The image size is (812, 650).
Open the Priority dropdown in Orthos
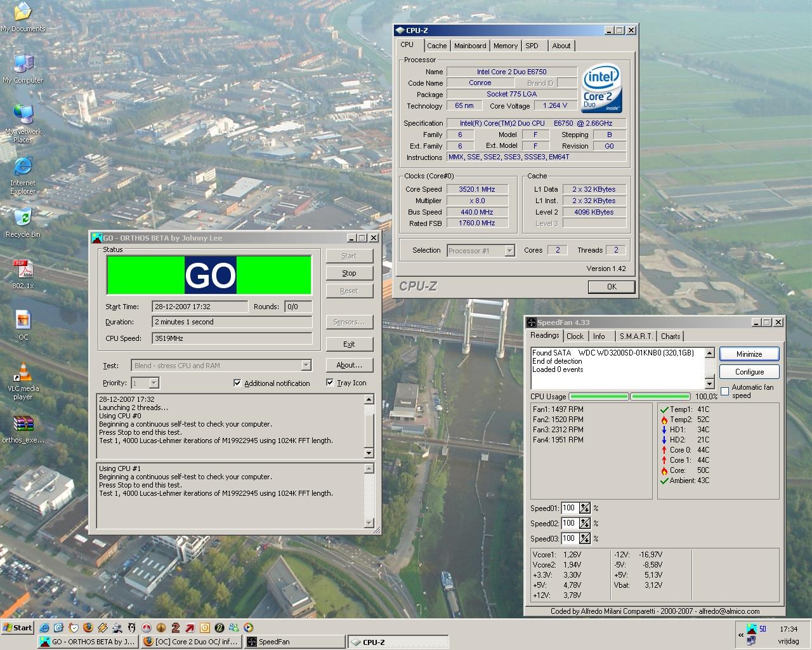[x=154, y=383]
